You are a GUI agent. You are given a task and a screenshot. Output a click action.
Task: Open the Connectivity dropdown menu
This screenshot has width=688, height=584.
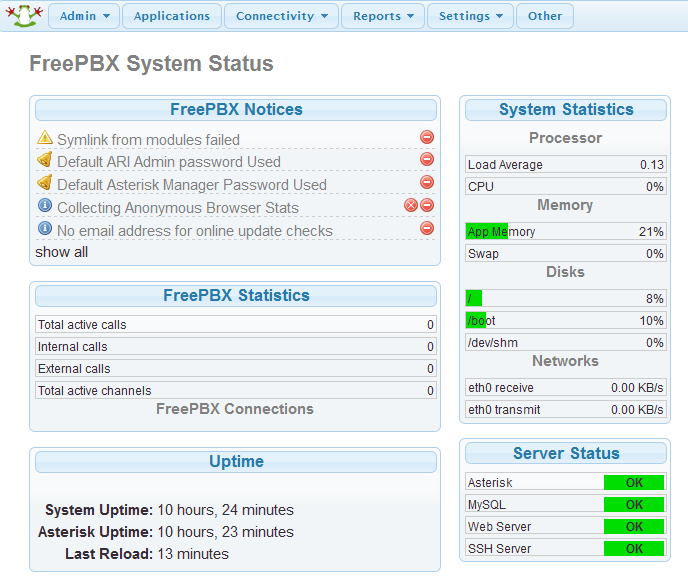[281, 16]
